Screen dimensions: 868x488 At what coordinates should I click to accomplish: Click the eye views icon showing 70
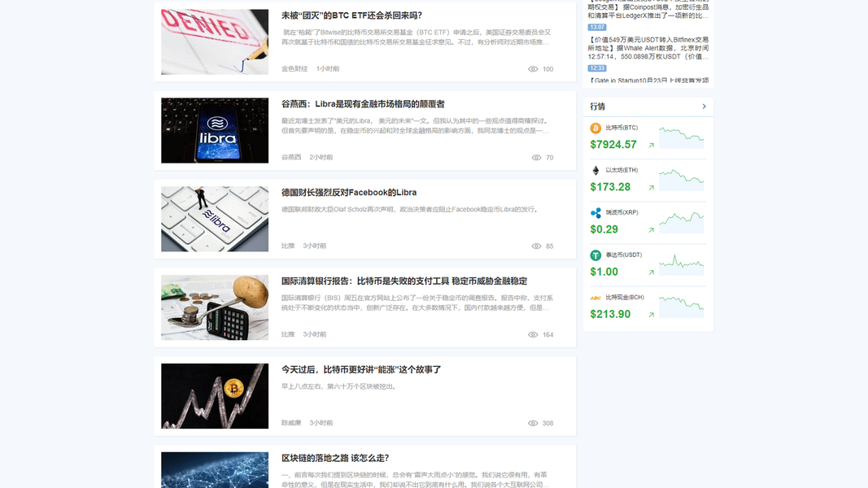click(x=536, y=158)
